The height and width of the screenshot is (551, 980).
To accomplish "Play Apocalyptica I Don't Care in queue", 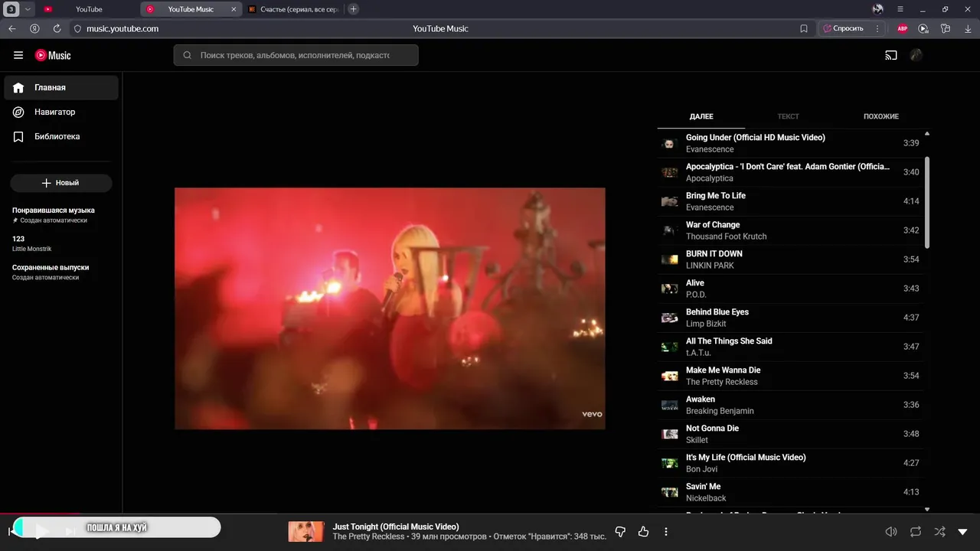I will [x=791, y=172].
